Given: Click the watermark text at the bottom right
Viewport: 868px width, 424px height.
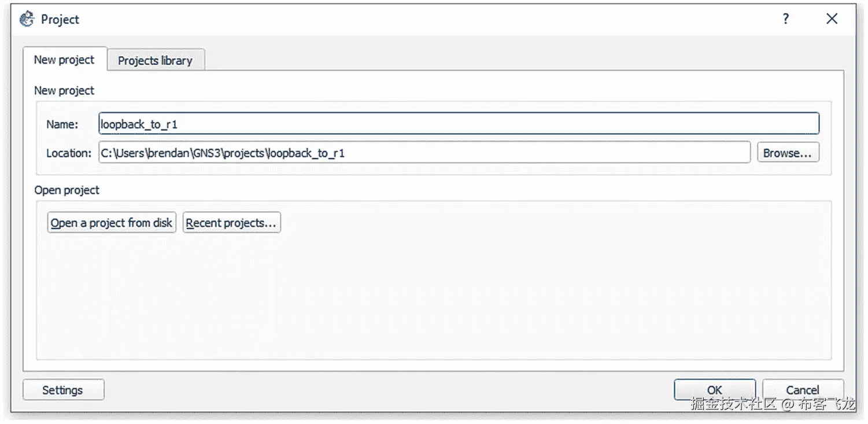Looking at the screenshot, I should [773, 404].
